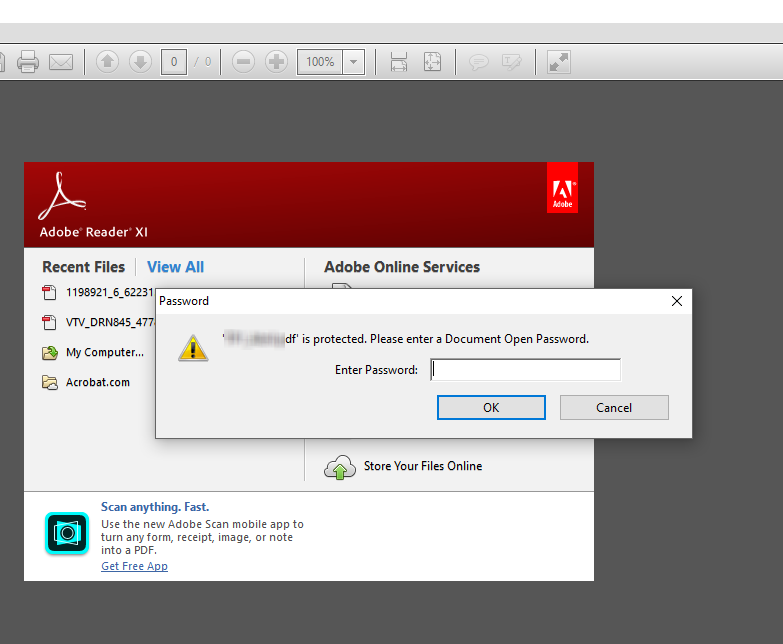This screenshot has width=783, height=644.
Task: Open the zoom level dropdown arrow
Action: 354,62
